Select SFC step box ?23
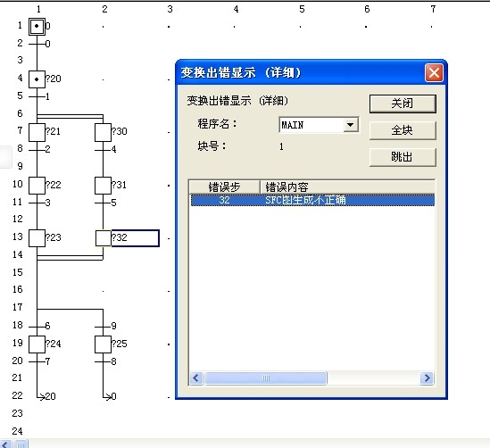 pos(37,238)
